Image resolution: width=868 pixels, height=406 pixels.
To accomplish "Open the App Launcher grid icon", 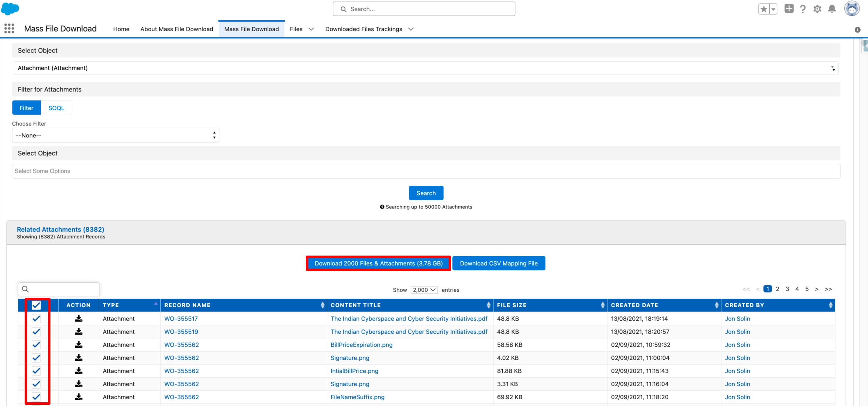I will pyautogui.click(x=9, y=29).
